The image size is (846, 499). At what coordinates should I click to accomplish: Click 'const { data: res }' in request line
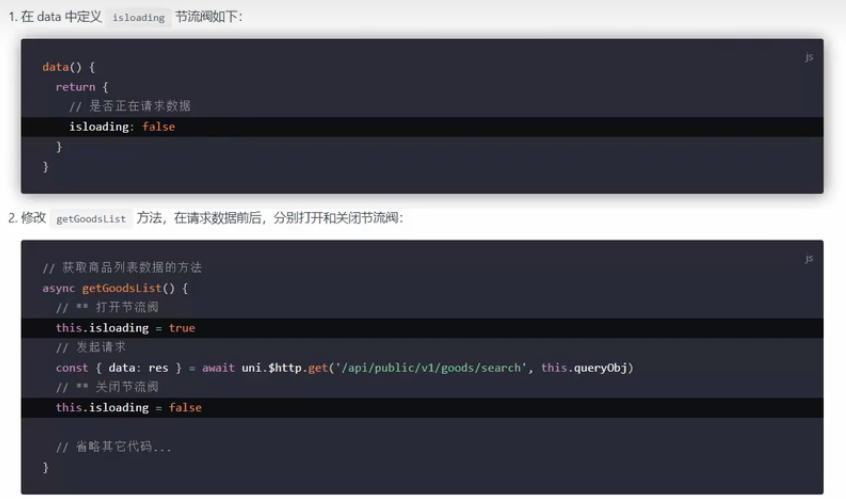click(x=119, y=368)
